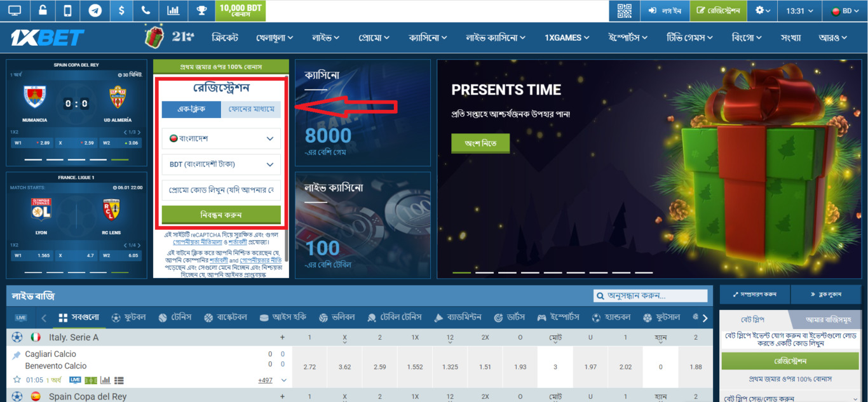Screen dimensions: 868x402
Task: Open the 1XGAMES menu
Action: (567, 37)
